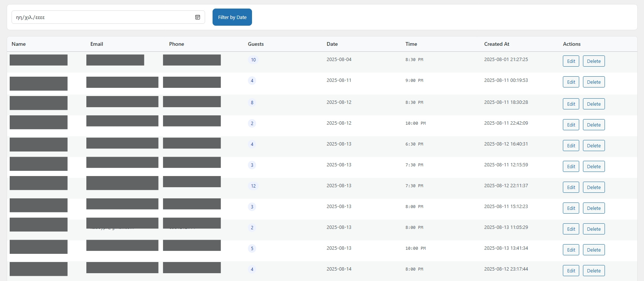The width and height of the screenshot is (644, 281).
Task: Delete the reservation created 2025-08-11 00:19:53
Action: [594, 82]
